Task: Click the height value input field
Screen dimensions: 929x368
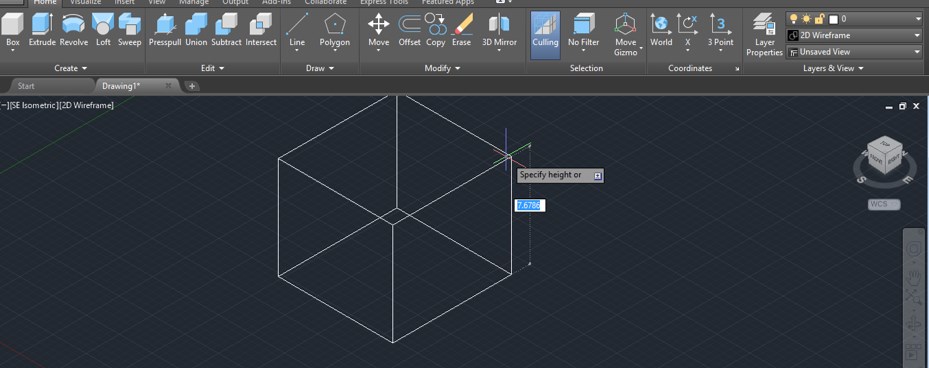Action: click(x=530, y=205)
